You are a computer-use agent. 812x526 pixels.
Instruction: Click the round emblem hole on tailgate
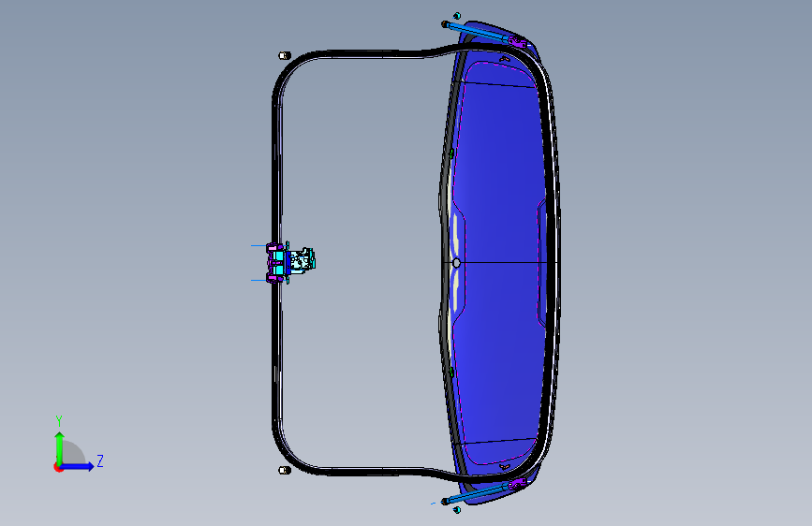point(456,263)
